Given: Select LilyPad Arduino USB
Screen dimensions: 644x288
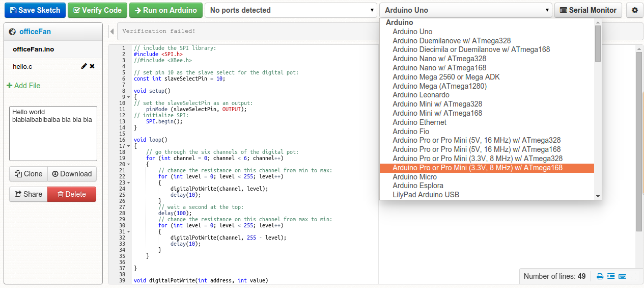Looking at the screenshot, I should [x=487, y=195].
